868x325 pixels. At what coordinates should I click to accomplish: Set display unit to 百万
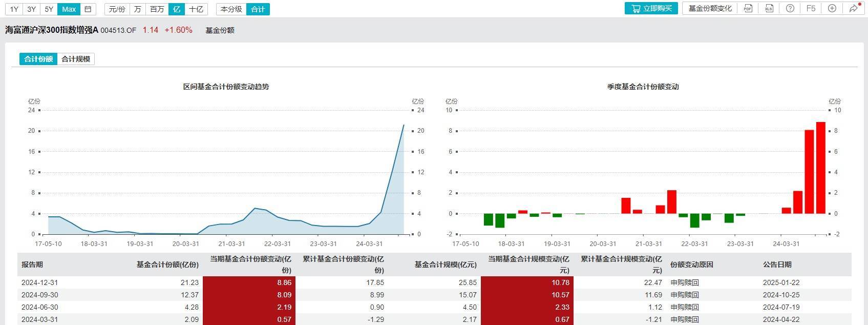click(157, 9)
